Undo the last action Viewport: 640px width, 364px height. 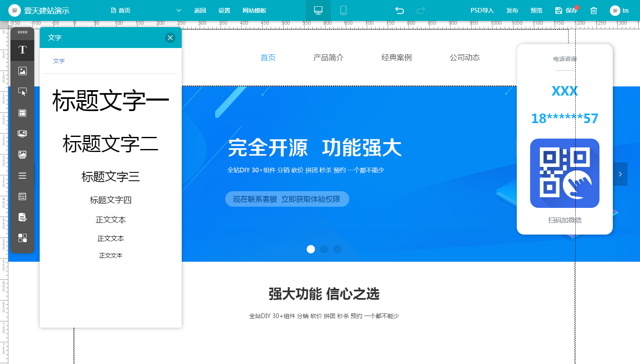pyautogui.click(x=399, y=10)
